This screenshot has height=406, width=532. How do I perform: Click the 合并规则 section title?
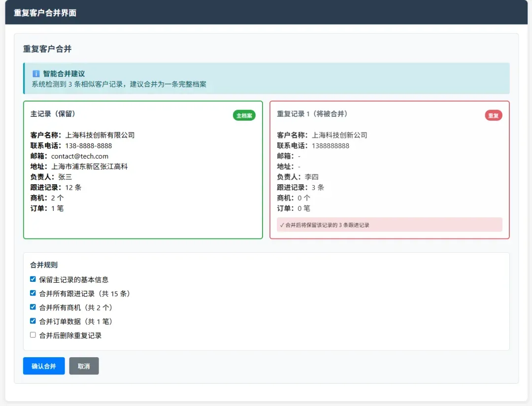pyautogui.click(x=44, y=265)
